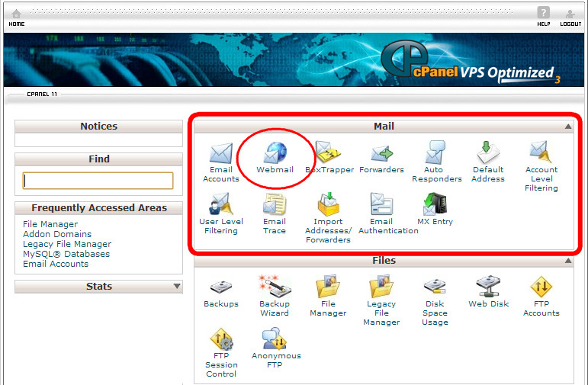Screen dimensions: 588x385
Task: Open the MySQL Databases link
Action: (x=66, y=254)
